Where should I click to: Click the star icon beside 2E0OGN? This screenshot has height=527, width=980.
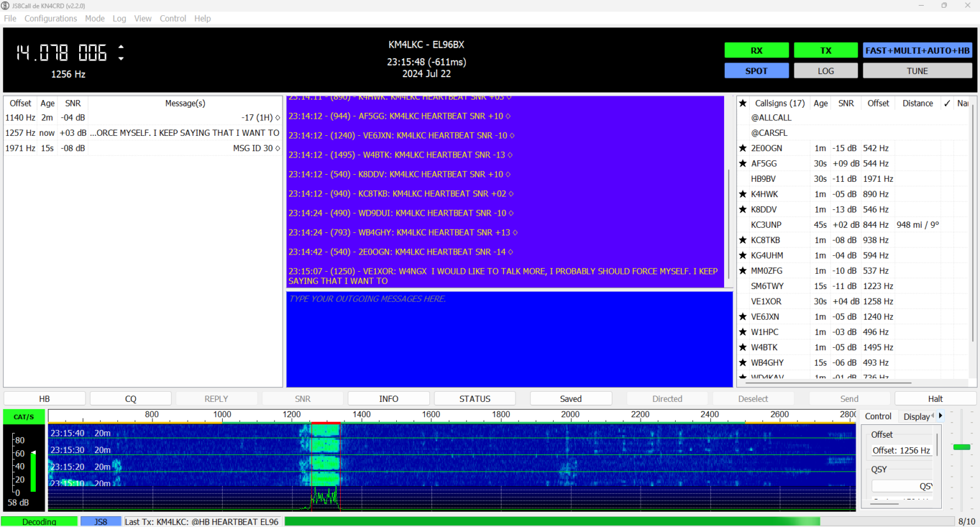coord(743,148)
